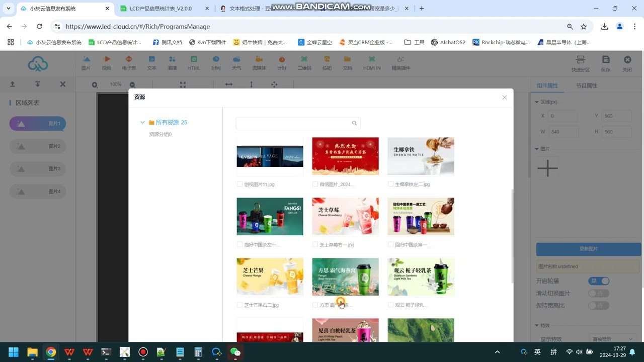The height and width of the screenshot is (362, 644).
Task: Enable the 保持宽高比 switch
Action: click(x=599, y=305)
